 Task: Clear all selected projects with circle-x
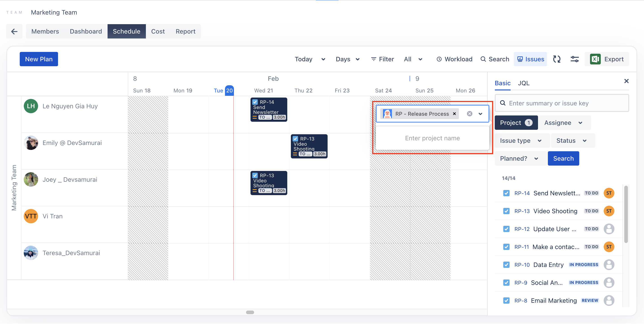pos(469,114)
